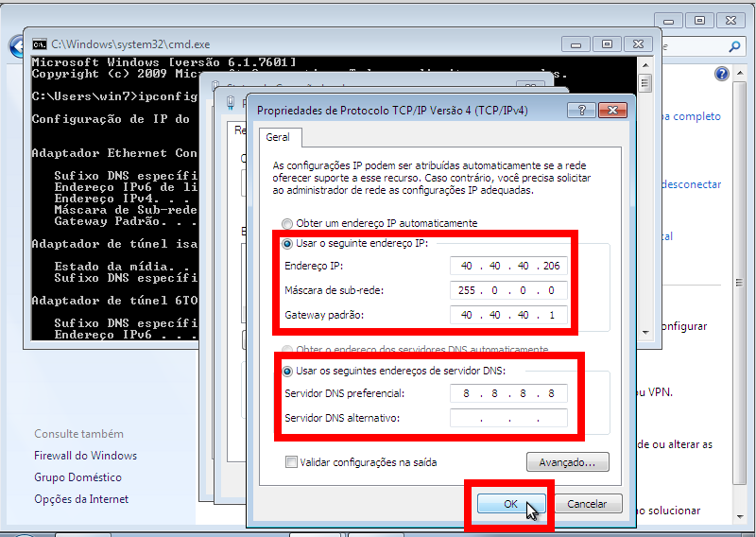Click the blue help icon in Control Panel
Image resolution: width=756 pixels, height=537 pixels.
point(722,74)
